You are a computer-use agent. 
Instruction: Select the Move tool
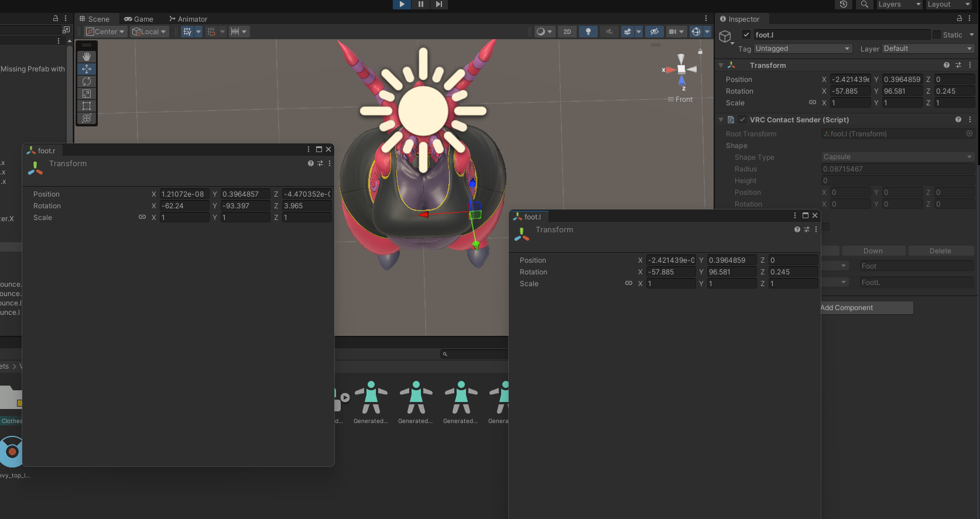point(87,69)
